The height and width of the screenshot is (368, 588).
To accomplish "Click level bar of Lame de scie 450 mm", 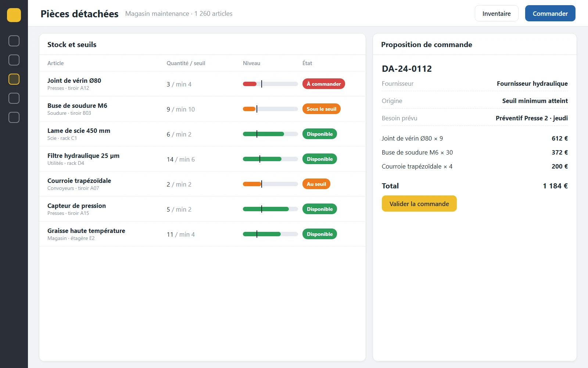I will coord(270,134).
